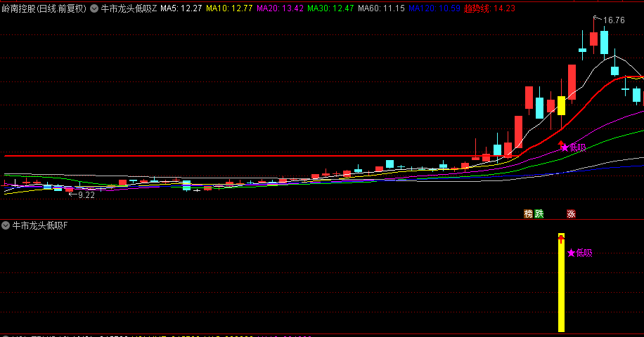The image size is (644, 337).
Task: Click the yellow signal bar in the indicator panel
Action: (561, 283)
